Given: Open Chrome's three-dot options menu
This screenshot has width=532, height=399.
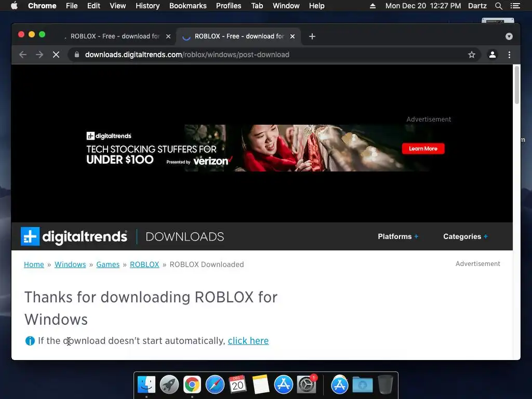Looking at the screenshot, I should click(x=509, y=55).
